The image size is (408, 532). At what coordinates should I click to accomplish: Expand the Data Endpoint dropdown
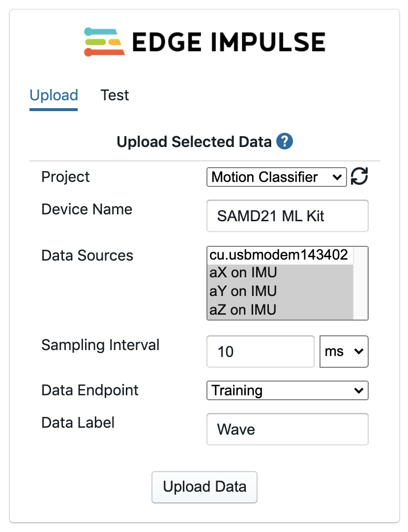pyautogui.click(x=287, y=390)
